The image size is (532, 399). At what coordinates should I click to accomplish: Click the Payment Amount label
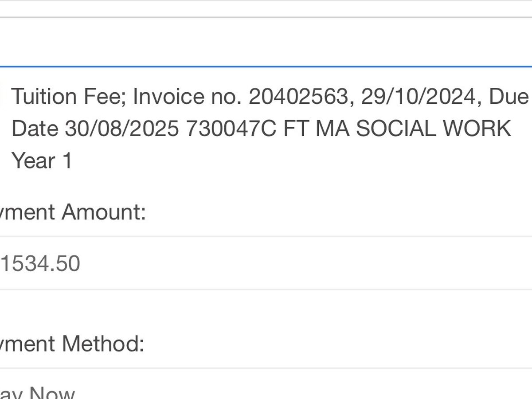pos(72,212)
